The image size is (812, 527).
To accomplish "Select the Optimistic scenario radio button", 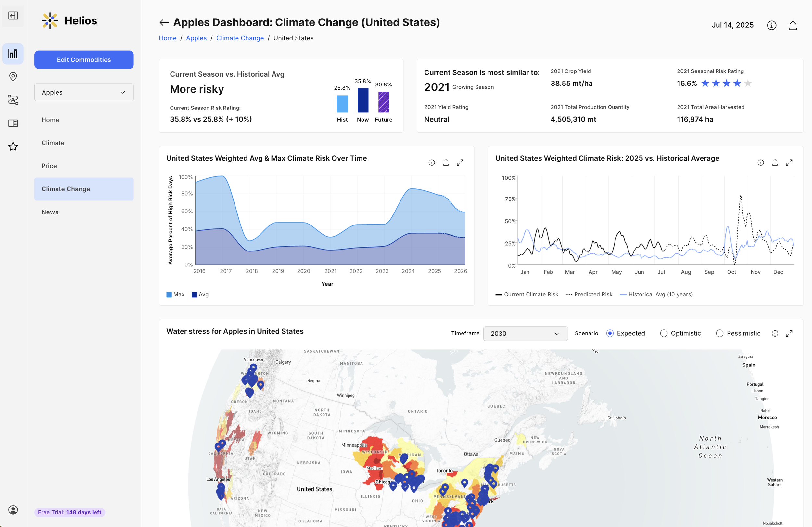I will click(664, 333).
